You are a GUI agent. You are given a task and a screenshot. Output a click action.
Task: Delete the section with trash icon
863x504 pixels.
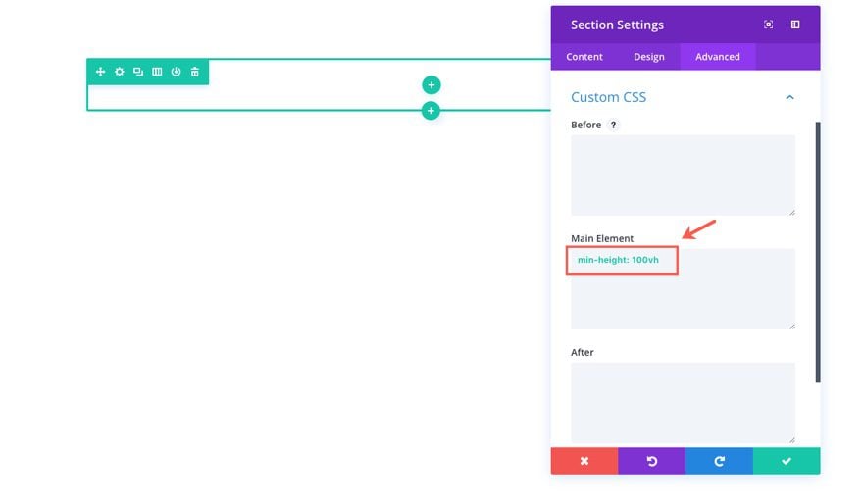[195, 72]
